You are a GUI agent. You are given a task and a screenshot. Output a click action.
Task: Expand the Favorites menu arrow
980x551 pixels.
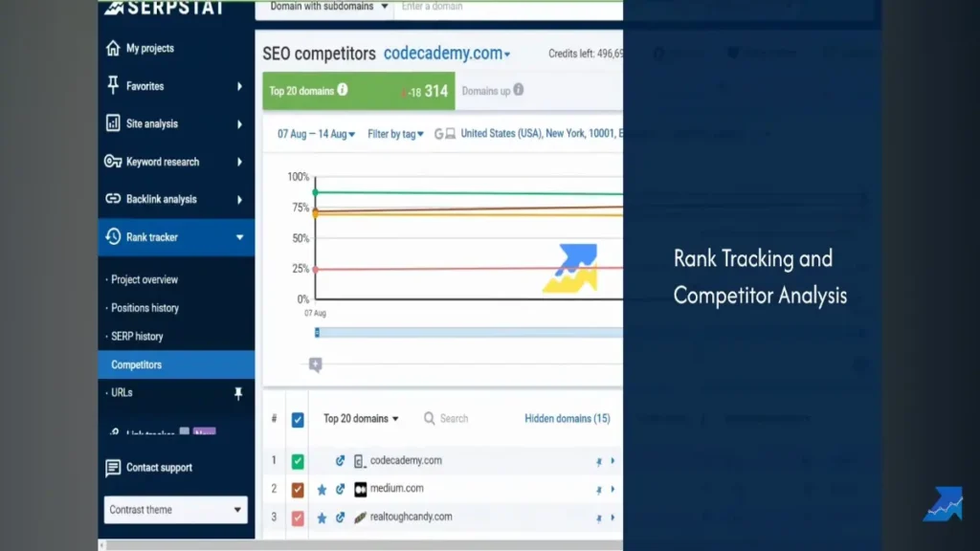(x=239, y=86)
